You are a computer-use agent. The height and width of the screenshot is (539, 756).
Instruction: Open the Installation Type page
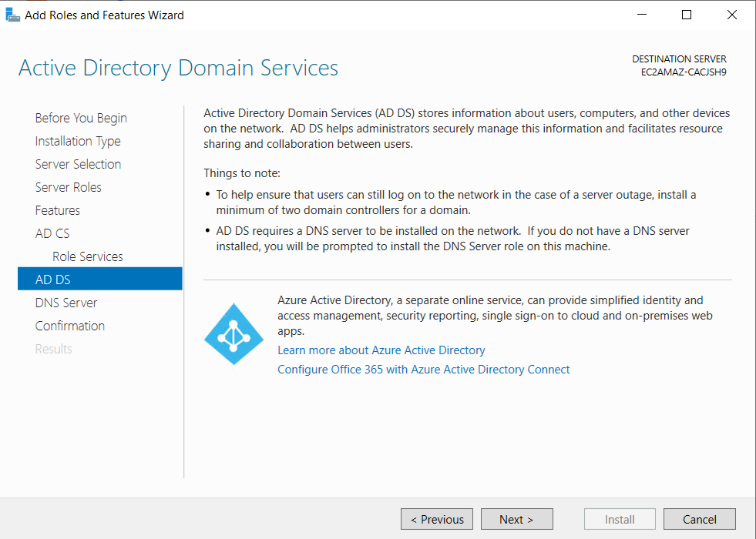click(x=77, y=141)
